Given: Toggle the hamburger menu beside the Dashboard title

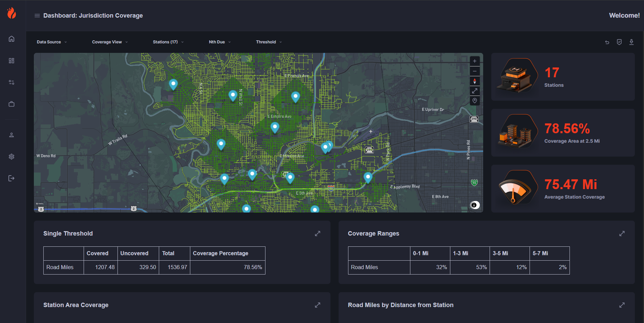Looking at the screenshot, I should point(37,16).
